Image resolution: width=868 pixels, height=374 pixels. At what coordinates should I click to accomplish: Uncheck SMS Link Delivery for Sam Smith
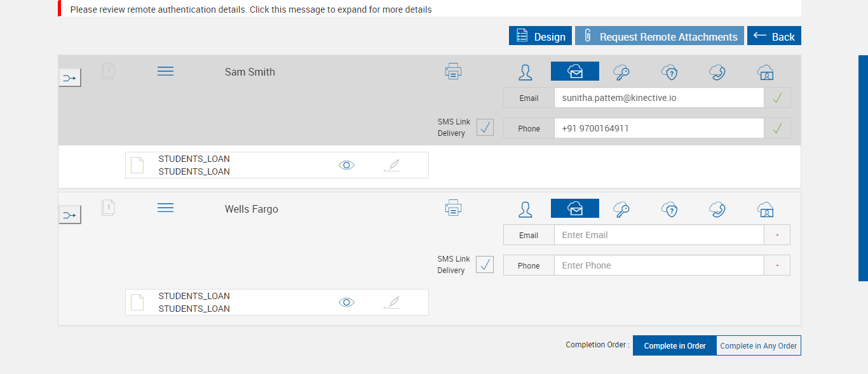pos(485,128)
